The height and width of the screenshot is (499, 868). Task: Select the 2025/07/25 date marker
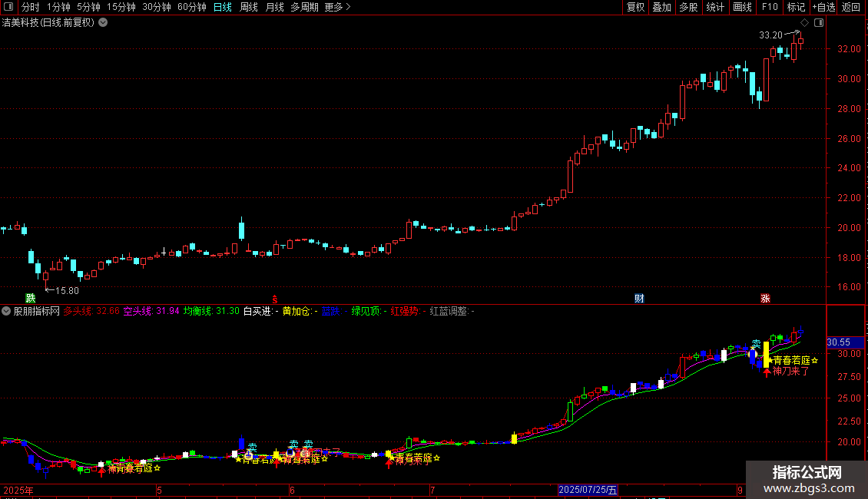pos(588,490)
